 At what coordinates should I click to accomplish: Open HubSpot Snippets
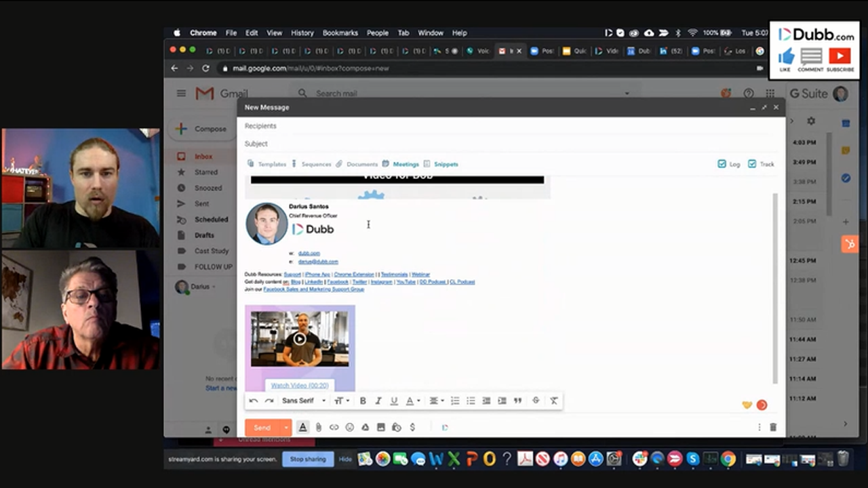coord(441,164)
